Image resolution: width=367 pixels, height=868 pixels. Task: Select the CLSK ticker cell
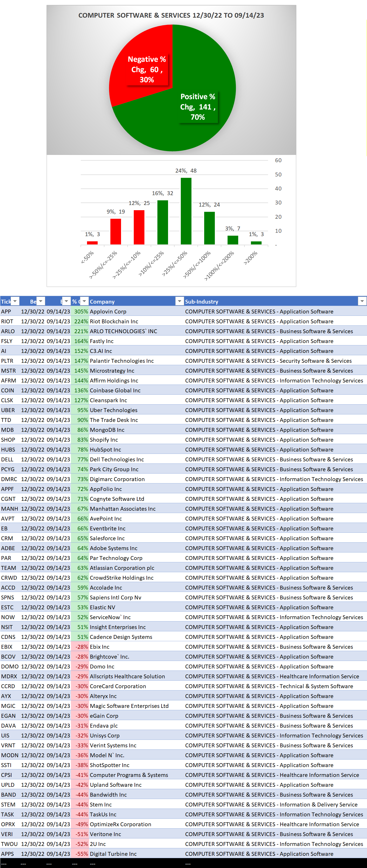pyautogui.click(x=10, y=400)
